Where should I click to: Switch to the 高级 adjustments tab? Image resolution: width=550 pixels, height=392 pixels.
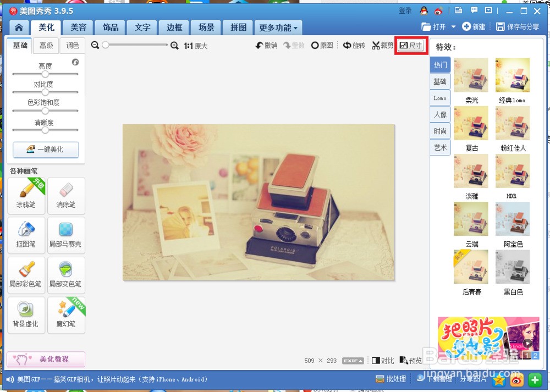click(46, 46)
